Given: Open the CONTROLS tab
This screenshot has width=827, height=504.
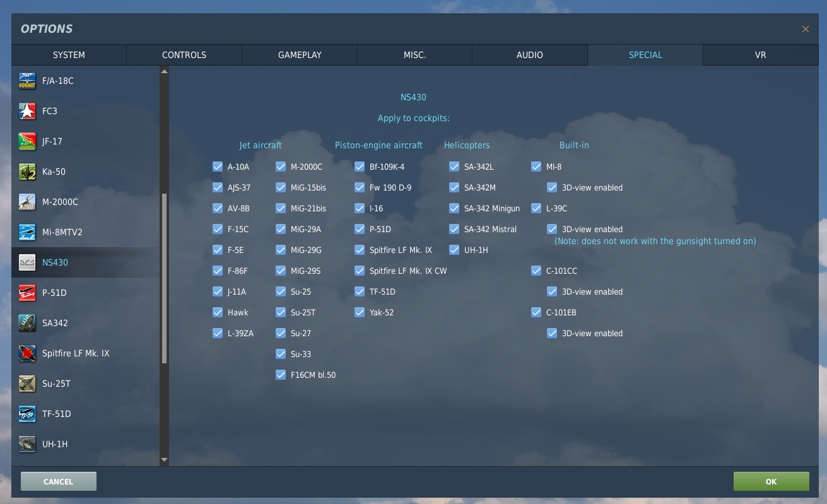Looking at the screenshot, I should coord(184,55).
